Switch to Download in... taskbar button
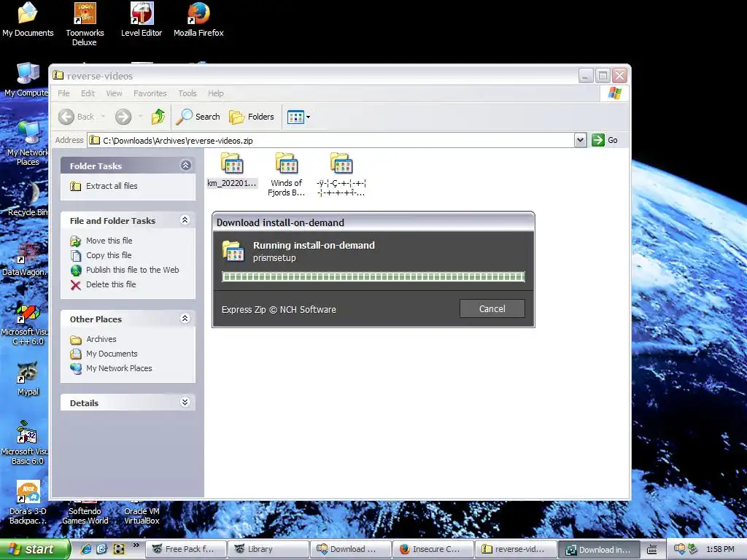Screen dimensions: 747x560 (598, 549)
